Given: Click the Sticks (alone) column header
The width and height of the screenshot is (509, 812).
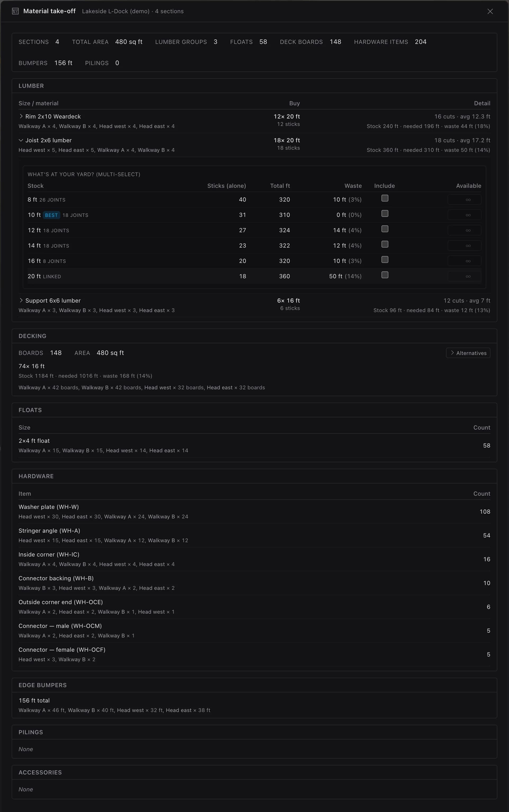Looking at the screenshot, I should tap(226, 186).
